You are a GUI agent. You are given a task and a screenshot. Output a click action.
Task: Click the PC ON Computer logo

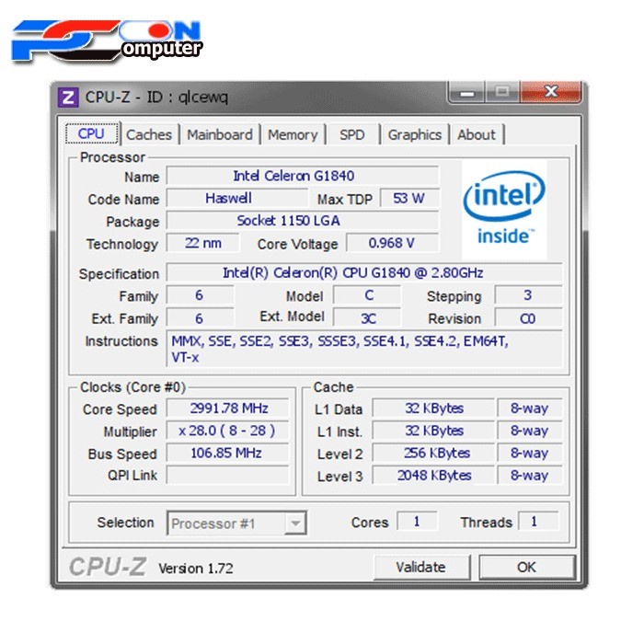tap(108, 41)
